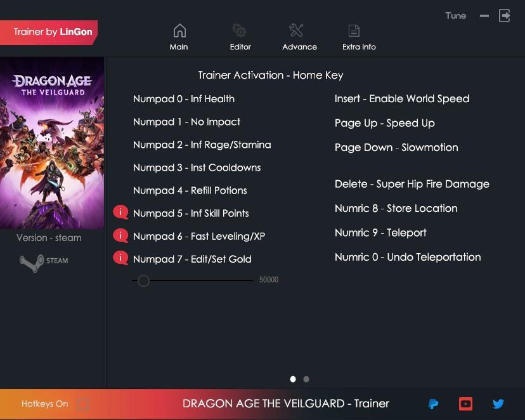This screenshot has width=525, height=420.
Task: Minimize the trainer window
Action: (x=484, y=16)
